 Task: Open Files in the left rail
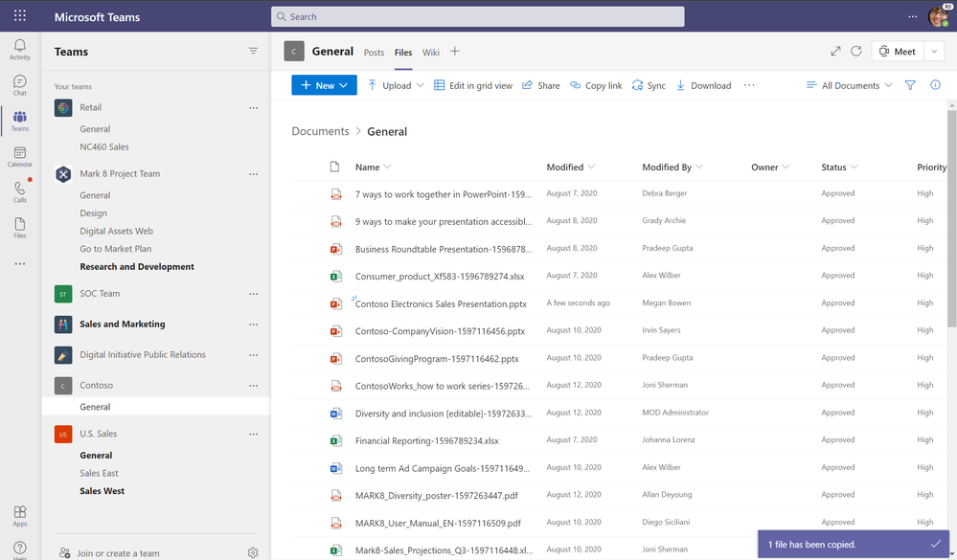(x=19, y=228)
